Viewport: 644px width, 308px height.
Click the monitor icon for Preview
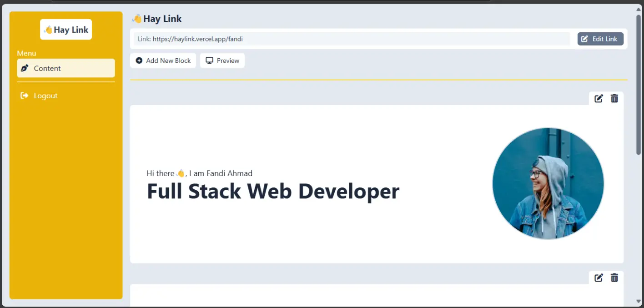tap(209, 61)
